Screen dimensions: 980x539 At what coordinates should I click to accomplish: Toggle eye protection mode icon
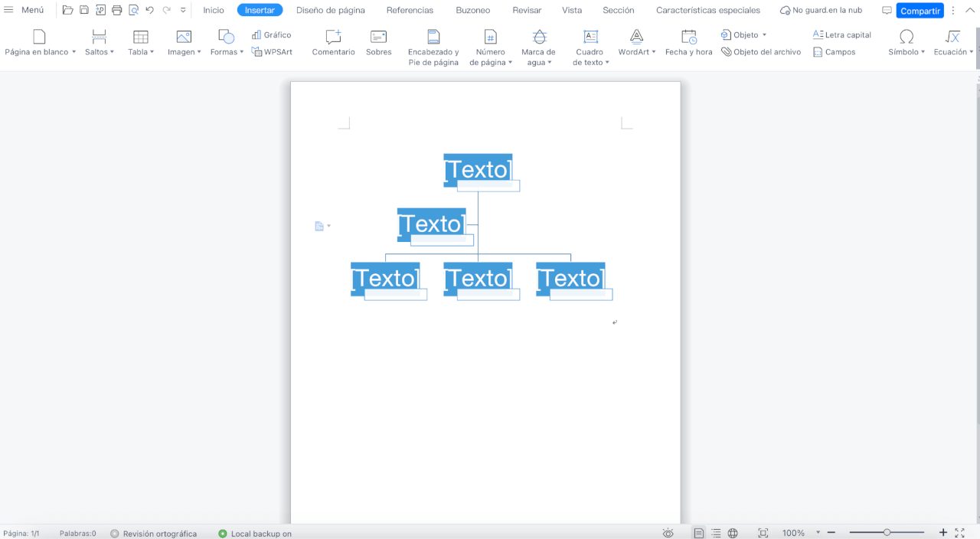pyautogui.click(x=668, y=533)
